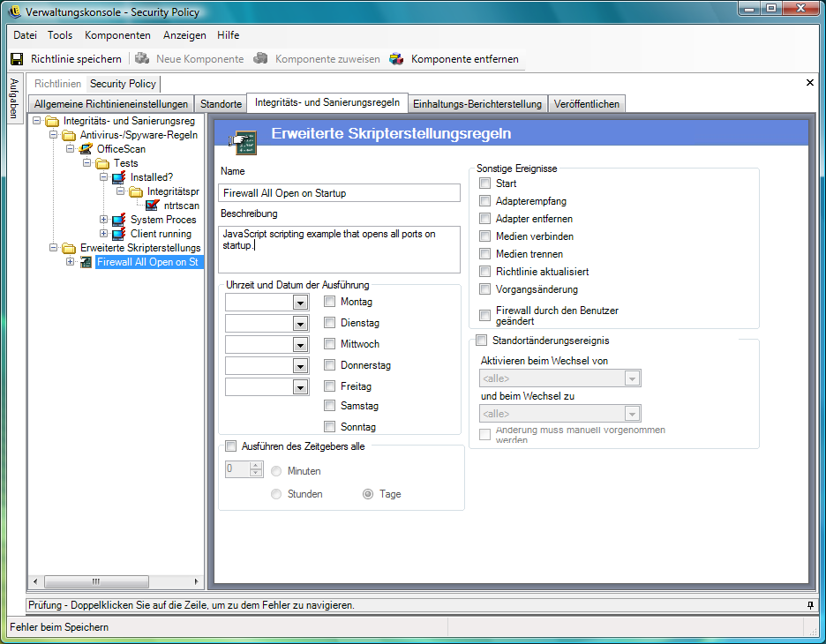The image size is (826, 644).
Task: Enable the Dienstag checkbox
Action: (330, 322)
